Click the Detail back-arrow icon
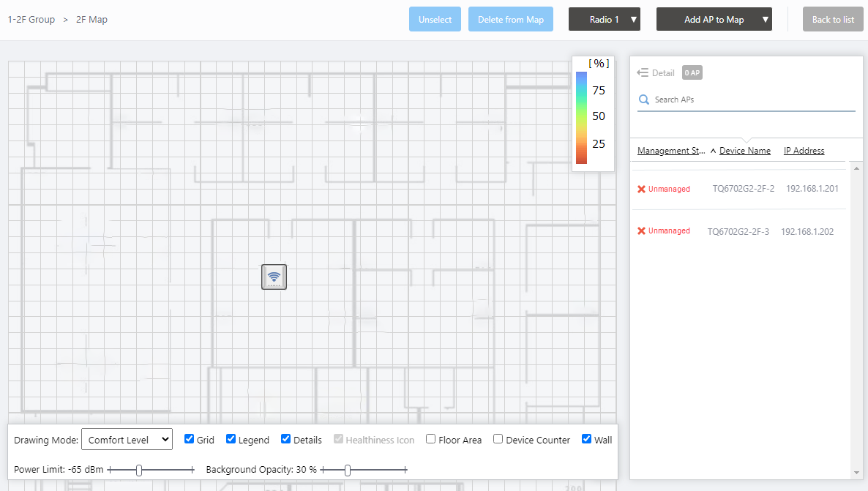The width and height of the screenshot is (868, 491). [x=643, y=72]
